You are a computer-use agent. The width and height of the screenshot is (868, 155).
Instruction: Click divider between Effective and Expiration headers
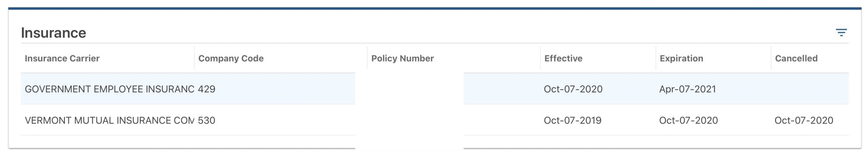[x=656, y=58]
